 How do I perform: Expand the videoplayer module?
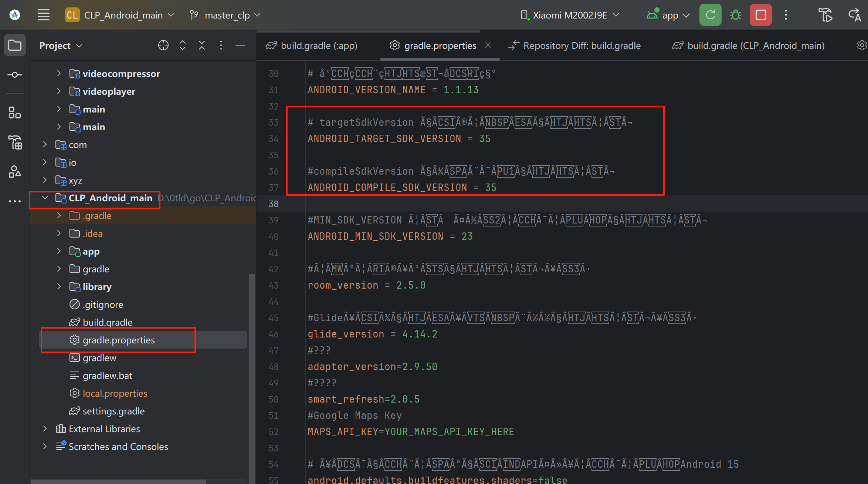click(x=59, y=91)
